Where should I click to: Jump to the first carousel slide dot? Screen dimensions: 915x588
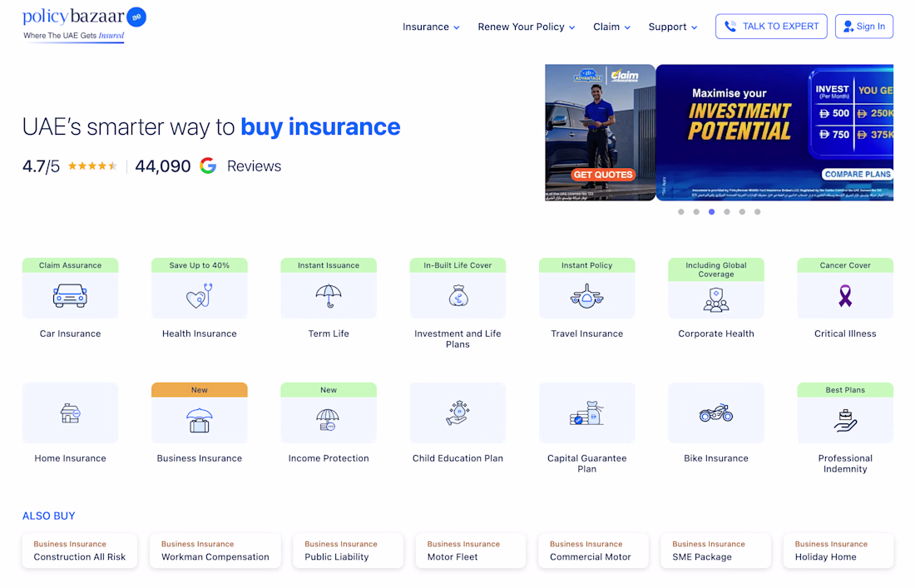681,212
